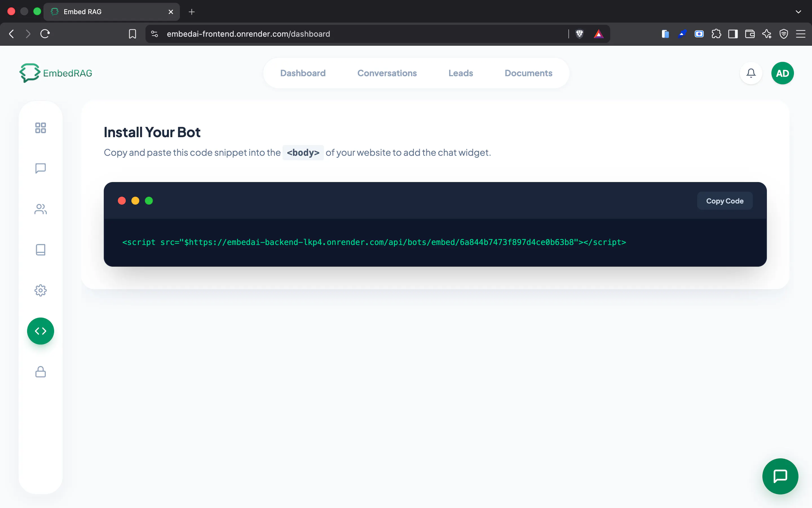
Task: Open the lock icon in sidebar
Action: pyautogui.click(x=41, y=372)
